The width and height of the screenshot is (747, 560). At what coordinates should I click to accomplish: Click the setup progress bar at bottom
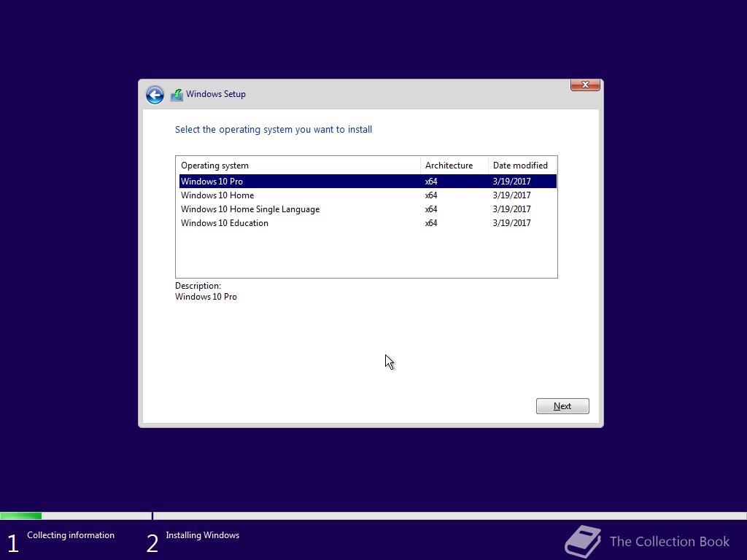point(373,516)
